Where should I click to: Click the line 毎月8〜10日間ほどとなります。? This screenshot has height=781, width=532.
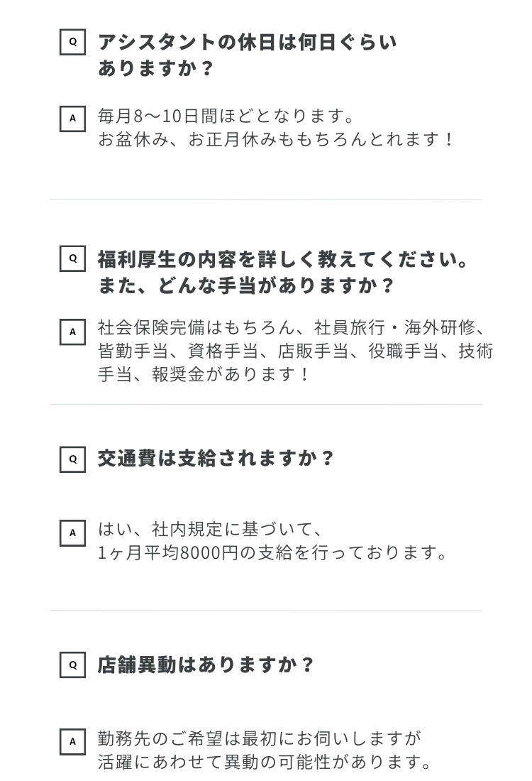(x=226, y=116)
